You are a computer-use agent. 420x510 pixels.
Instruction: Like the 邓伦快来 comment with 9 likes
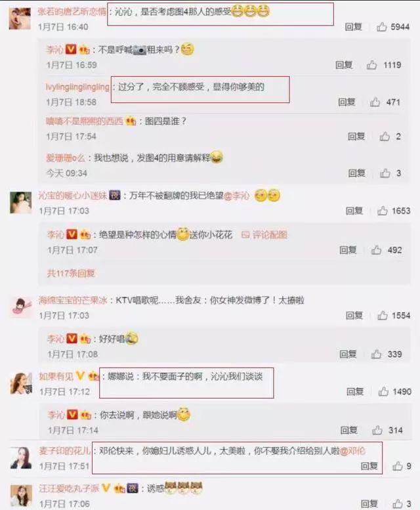pyautogui.click(x=398, y=466)
